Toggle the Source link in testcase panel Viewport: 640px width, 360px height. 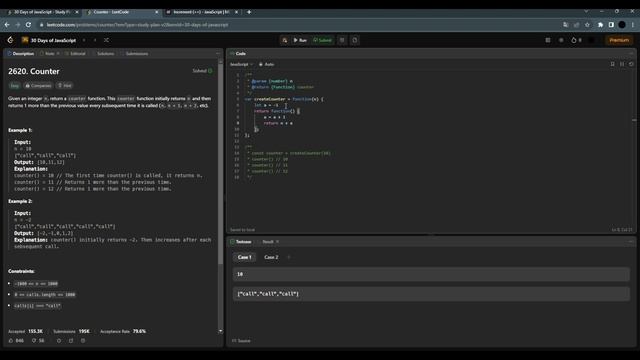241,340
